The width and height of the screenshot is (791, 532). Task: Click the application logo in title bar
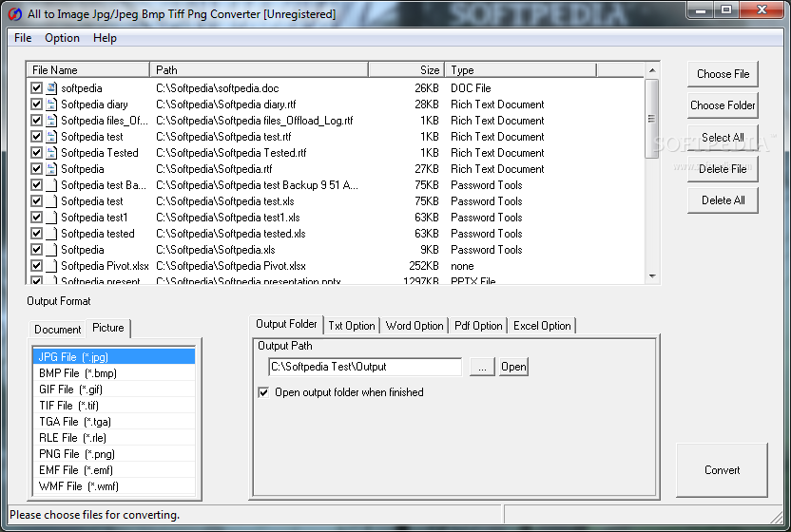tap(15, 14)
